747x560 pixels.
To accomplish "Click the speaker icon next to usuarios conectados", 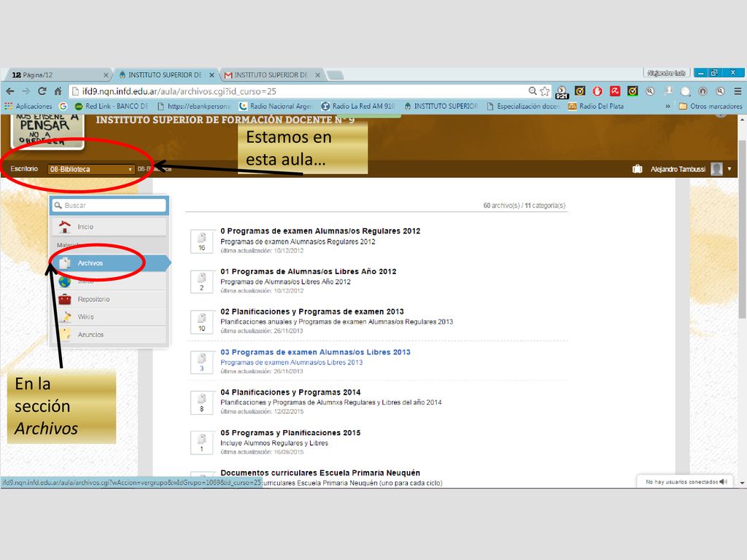I will pyautogui.click(x=724, y=482).
